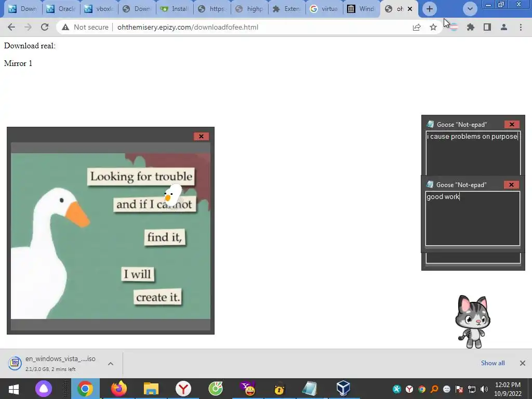This screenshot has width=532, height=399.
Task: Click the Not secure warning icon
Action: [65, 27]
